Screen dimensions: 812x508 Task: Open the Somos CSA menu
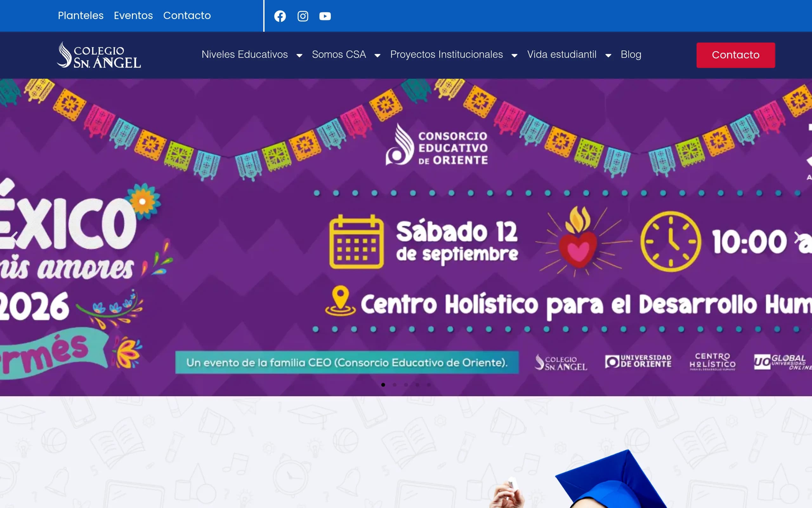(339, 54)
